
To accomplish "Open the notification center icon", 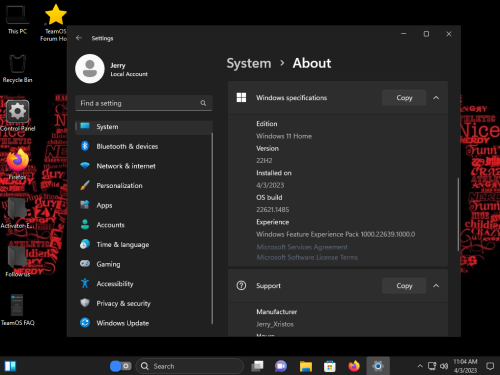I will coord(490,366).
